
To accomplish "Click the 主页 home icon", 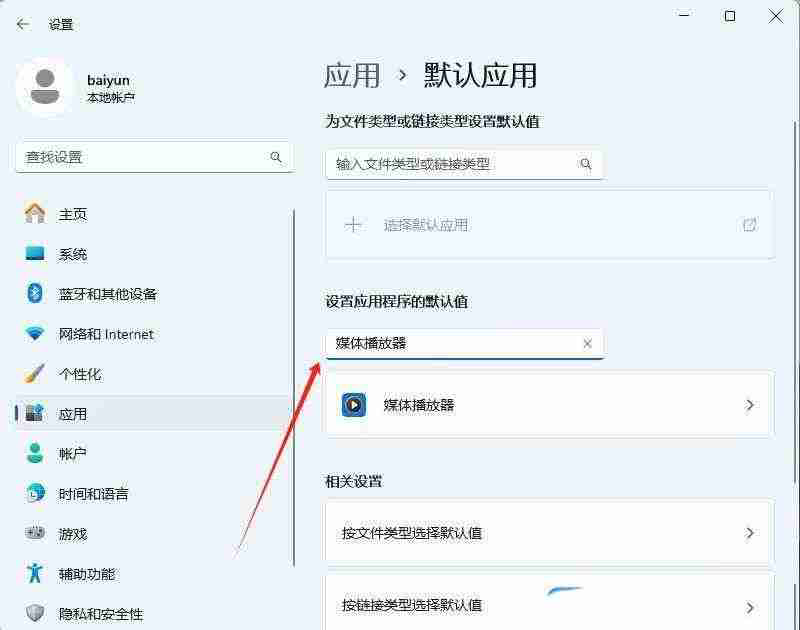I will pos(35,214).
